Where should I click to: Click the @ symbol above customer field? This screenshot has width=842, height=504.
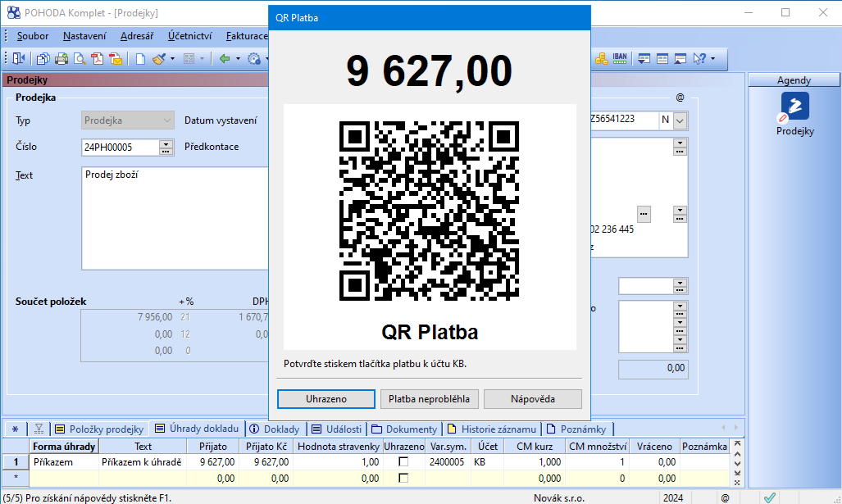(680, 98)
